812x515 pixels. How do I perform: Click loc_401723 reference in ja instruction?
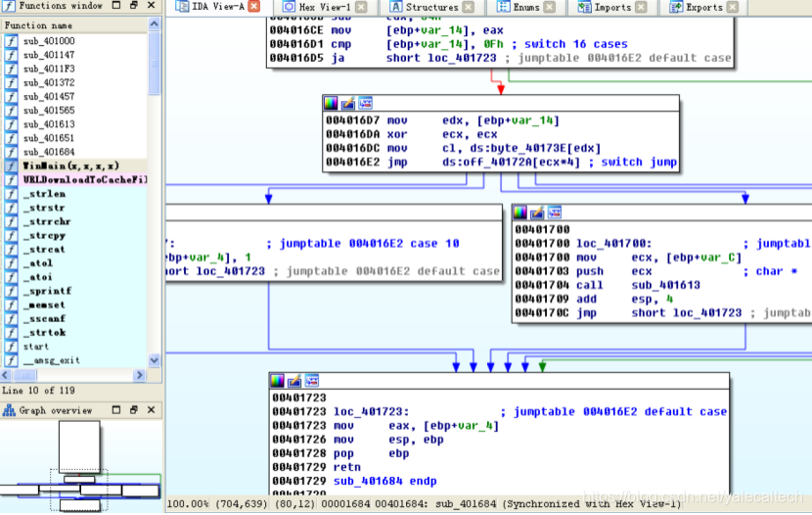(462, 58)
